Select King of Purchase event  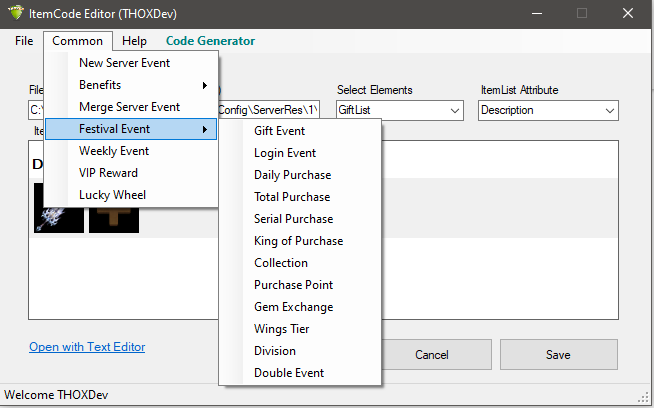[x=298, y=241]
